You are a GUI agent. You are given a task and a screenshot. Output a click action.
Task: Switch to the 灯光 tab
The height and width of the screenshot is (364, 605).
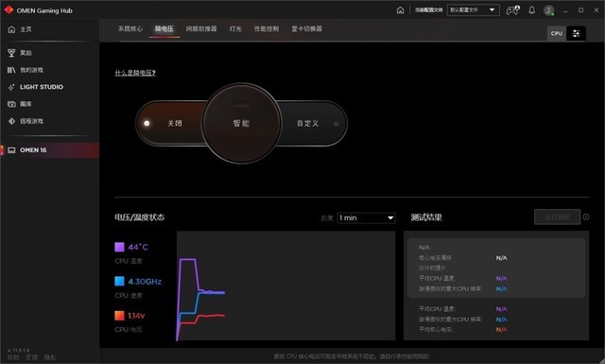point(235,29)
